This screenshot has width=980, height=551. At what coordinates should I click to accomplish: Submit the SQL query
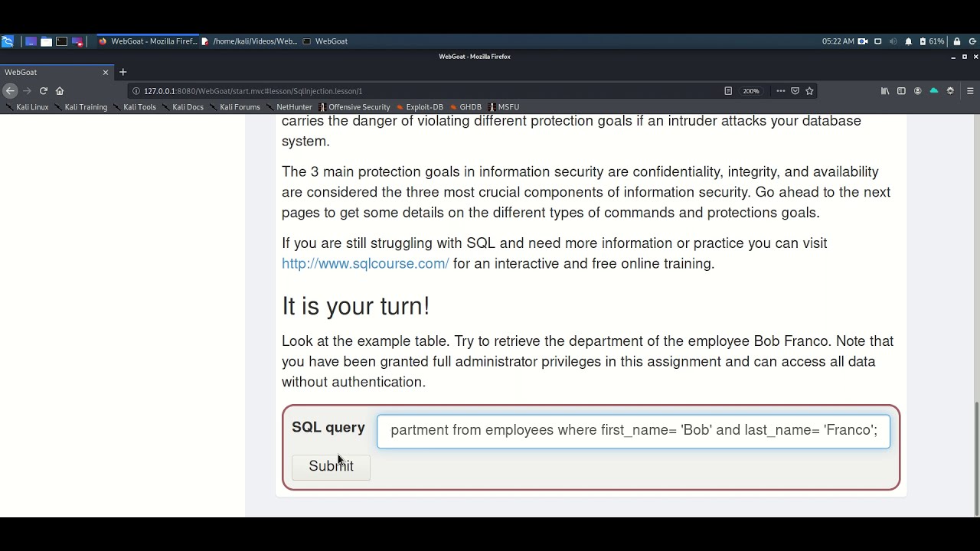[331, 467]
